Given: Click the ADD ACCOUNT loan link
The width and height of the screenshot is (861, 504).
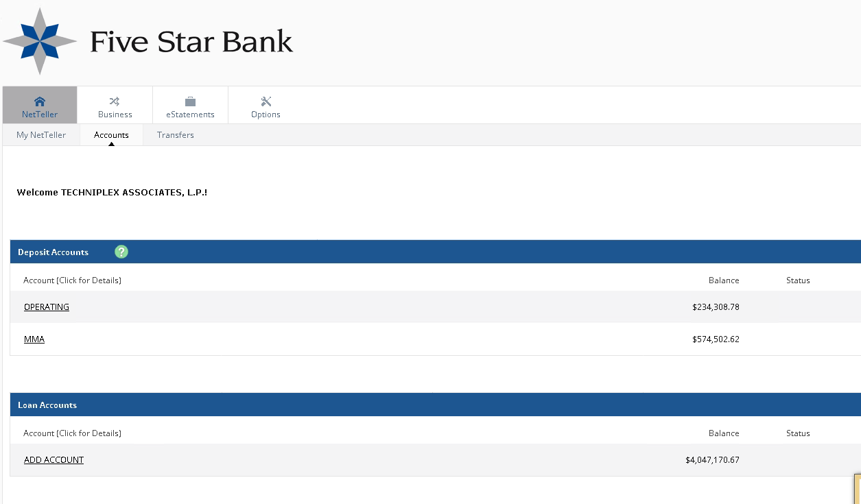Looking at the screenshot, I should pyautogui.click(x=54, y=459).
